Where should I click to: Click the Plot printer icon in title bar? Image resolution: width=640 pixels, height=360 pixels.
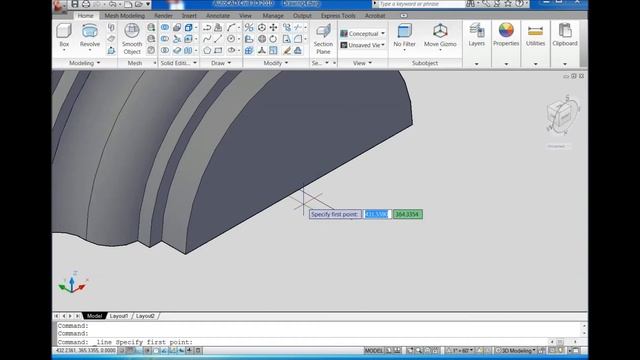click(86, 4)
